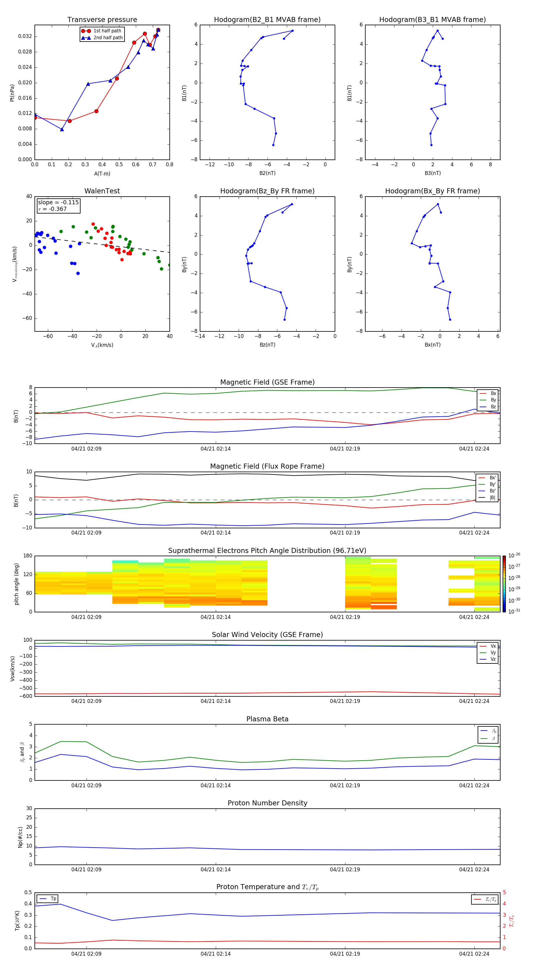Image resolution: width=535 pixels, height=980 pixels.
Task: Click the 'Magnetic Field (GSE Frame)' title
Action: 267,382
